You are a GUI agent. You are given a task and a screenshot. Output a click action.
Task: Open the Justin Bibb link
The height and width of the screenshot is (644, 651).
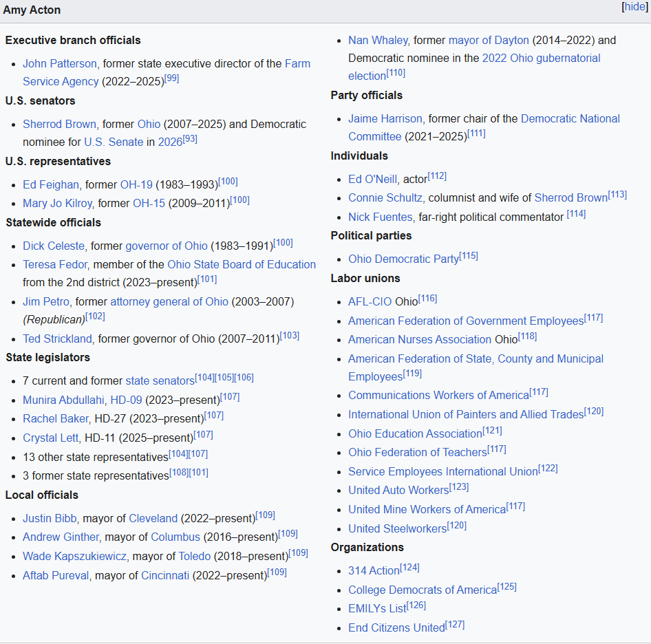click(x=50, y=519)
